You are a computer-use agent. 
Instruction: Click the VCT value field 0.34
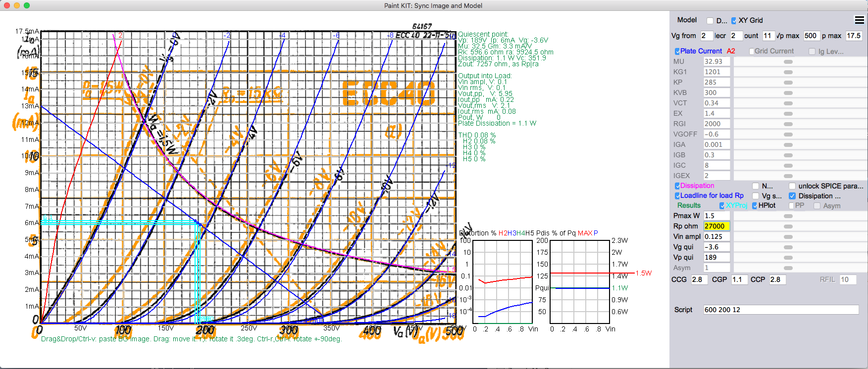(x=716, y=103)
